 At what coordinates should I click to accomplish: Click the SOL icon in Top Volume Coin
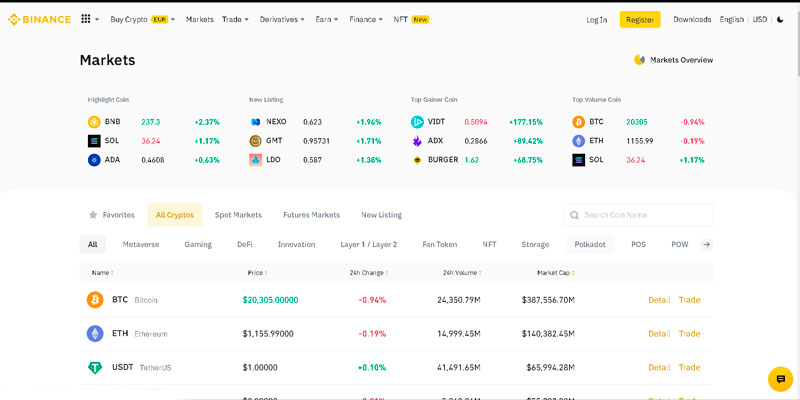[x=579, y=160]
